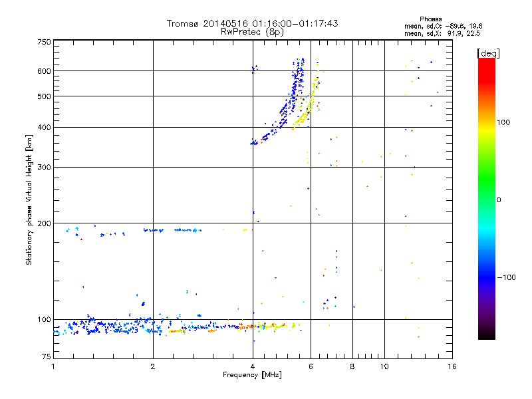Click the x-axis tick label '10'
The height and width of the screenshot is (399, 532).
[x=384, y=366]
